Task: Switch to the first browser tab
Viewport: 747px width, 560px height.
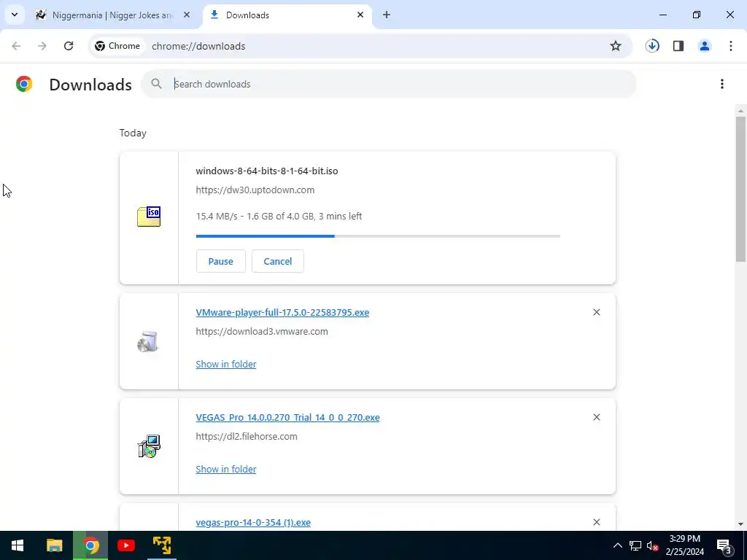Action: 113,15
